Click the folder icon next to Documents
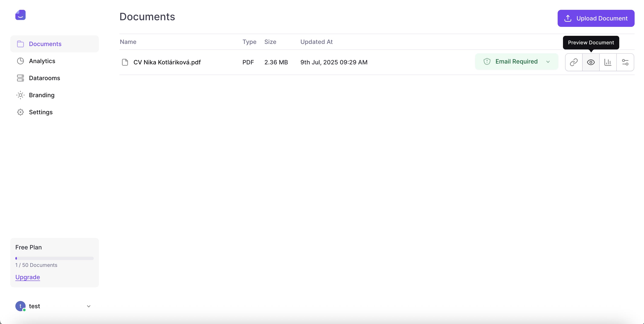This screenshot has width=644, height=324. (x=20, y=44)
